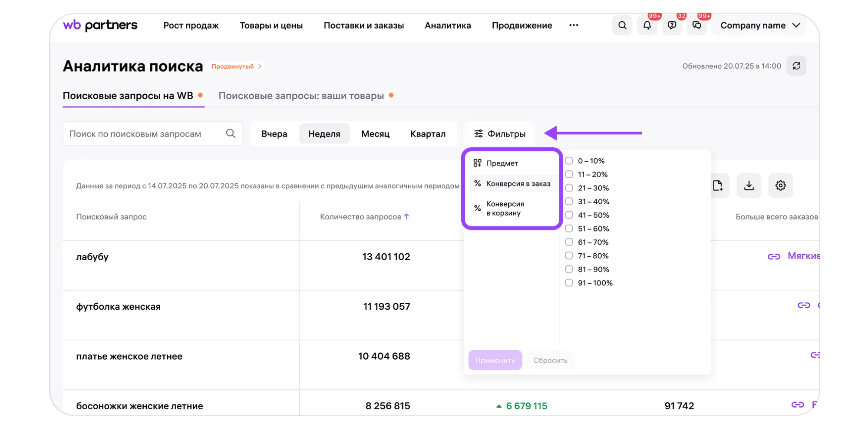Refresh the data with the reload icon
868x428 pixels.
pos(796,66)
